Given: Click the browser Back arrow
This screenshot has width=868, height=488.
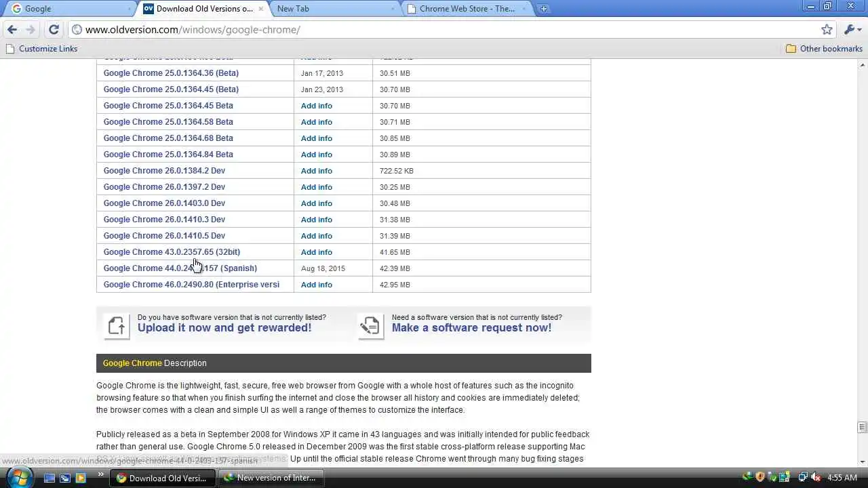Looking at the screenshot, I should [12, 30].
